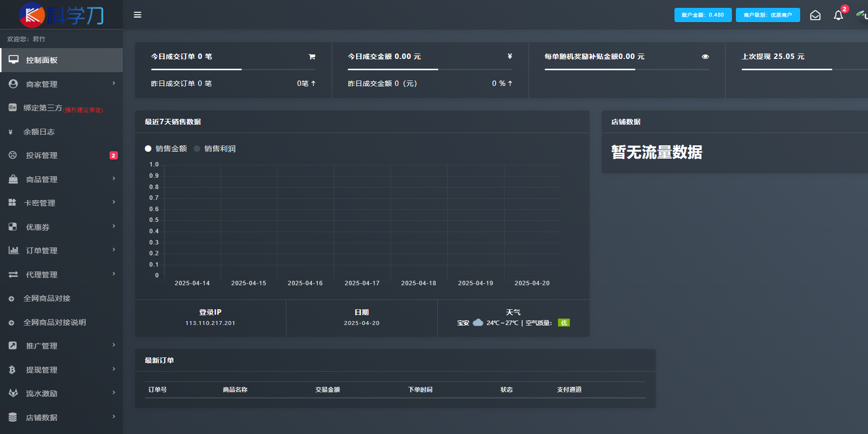Click the 商户级别 优质商户 button

768,15
